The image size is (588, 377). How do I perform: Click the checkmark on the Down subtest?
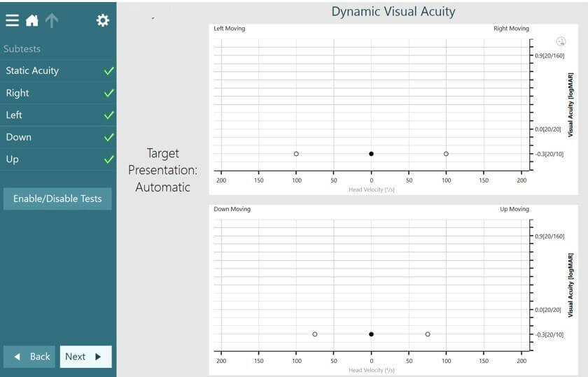pyautogui.click(x=108, y=138)
